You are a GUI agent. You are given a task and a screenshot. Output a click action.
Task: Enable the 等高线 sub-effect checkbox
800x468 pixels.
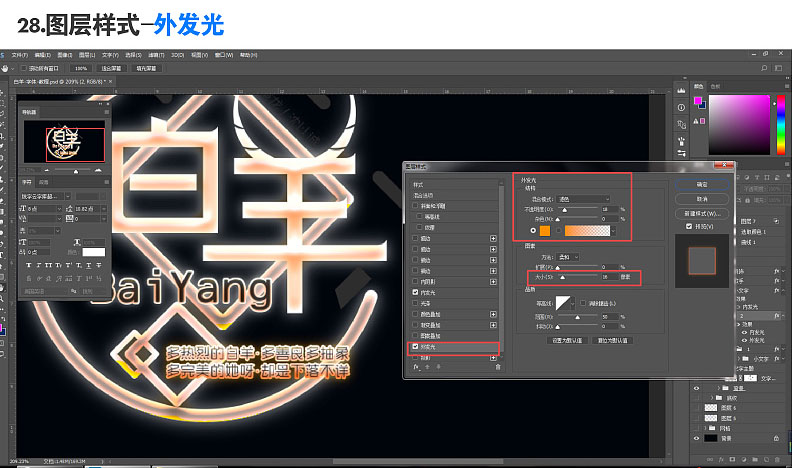[420, 216]
